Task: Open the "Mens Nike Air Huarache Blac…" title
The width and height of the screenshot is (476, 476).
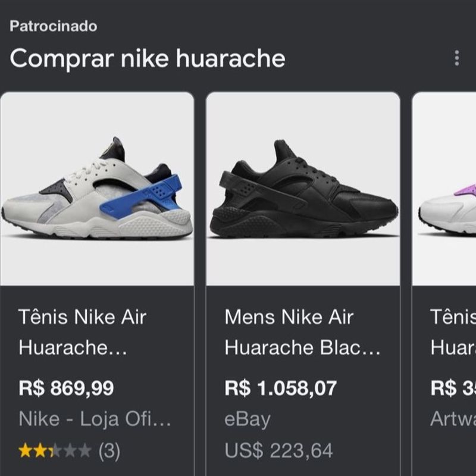Action: [x=302, y=332]
